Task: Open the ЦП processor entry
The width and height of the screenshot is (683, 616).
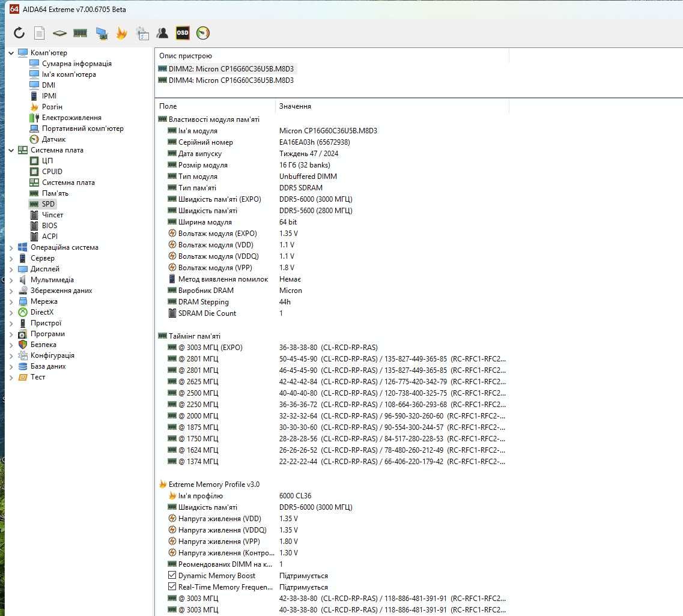Action: (47, 161)
